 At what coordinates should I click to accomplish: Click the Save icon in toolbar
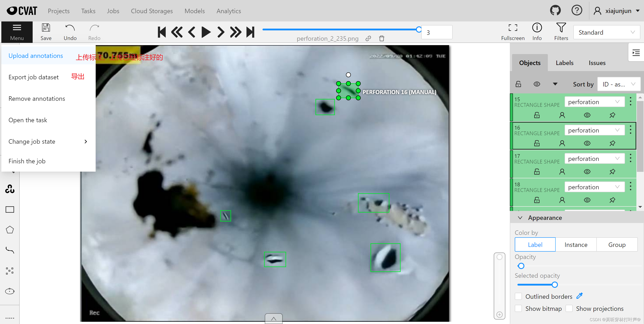(46, 28)
